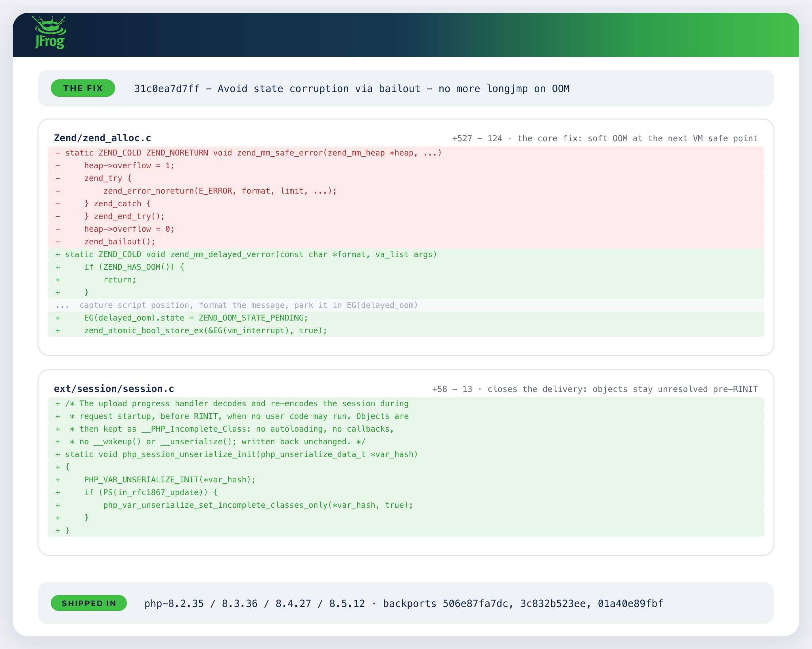Click removed line 'zend_error_noreturn(E_ERROR, format'
The image size is (812, 649).
(406, 191)
